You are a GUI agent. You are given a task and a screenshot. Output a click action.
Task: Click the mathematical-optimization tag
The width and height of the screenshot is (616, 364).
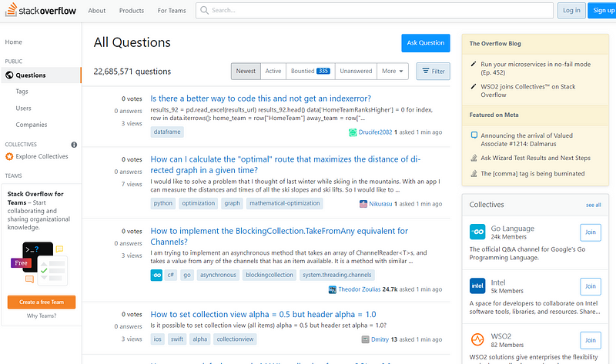click(x=284, y=203)
